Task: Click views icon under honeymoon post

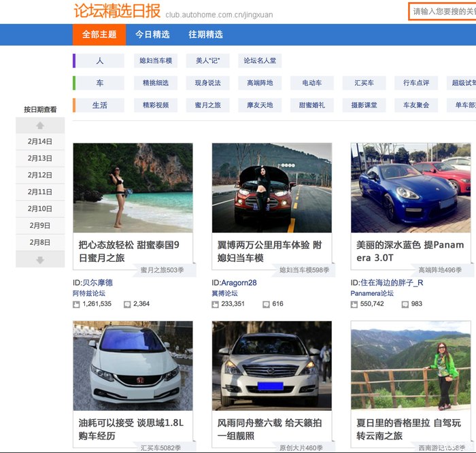Action: click(x=76, y=304)
